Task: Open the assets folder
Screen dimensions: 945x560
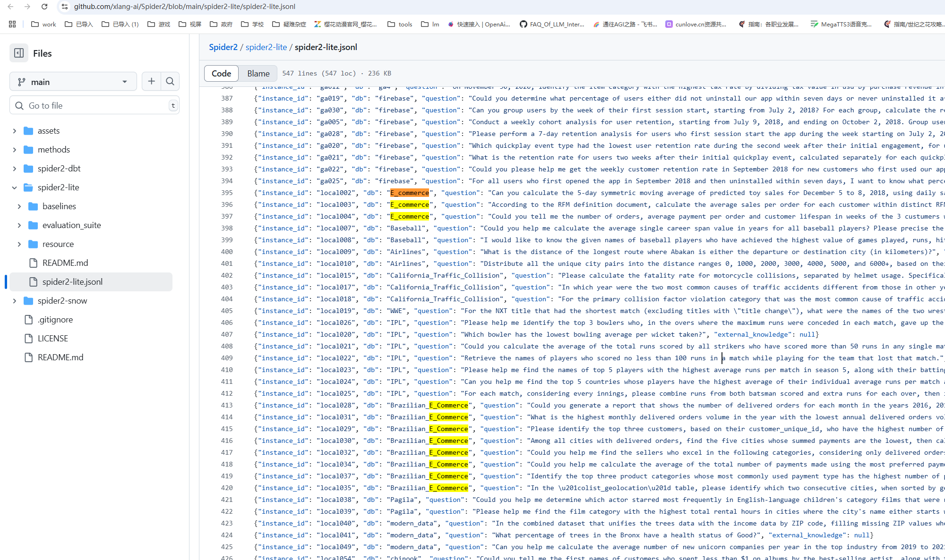Action: [49, 131]
